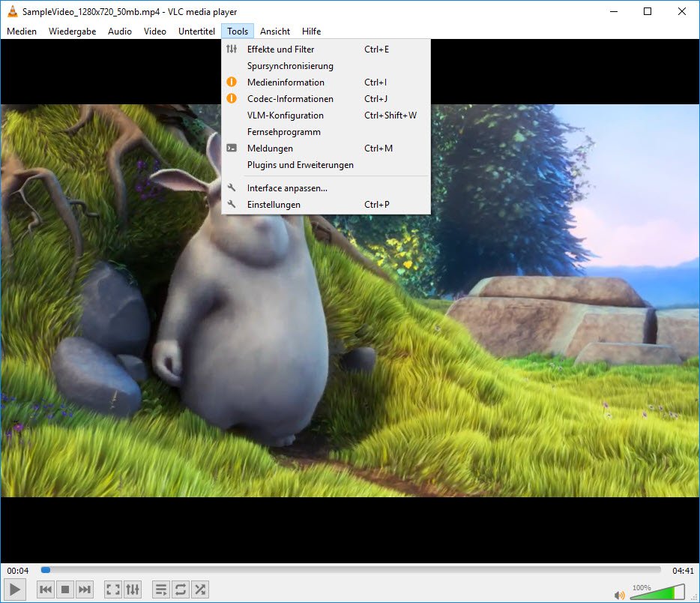
Task: Open the Medien menu
Action: [x=22, y=31]
